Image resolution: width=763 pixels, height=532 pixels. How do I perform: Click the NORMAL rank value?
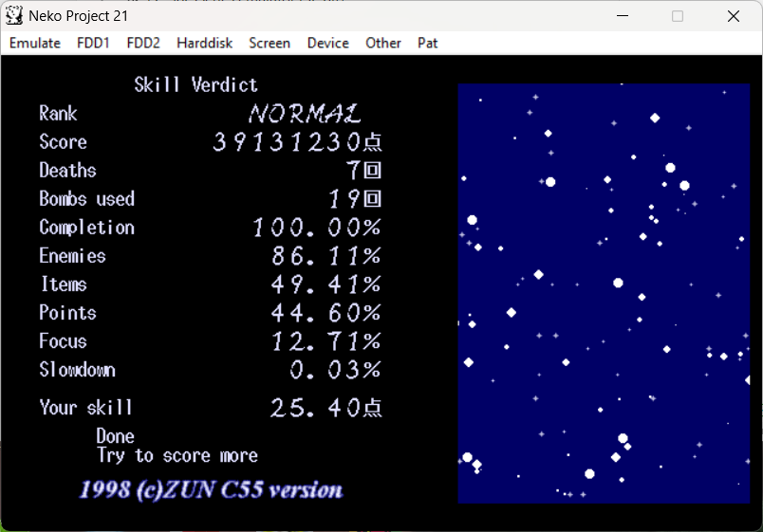305,114
